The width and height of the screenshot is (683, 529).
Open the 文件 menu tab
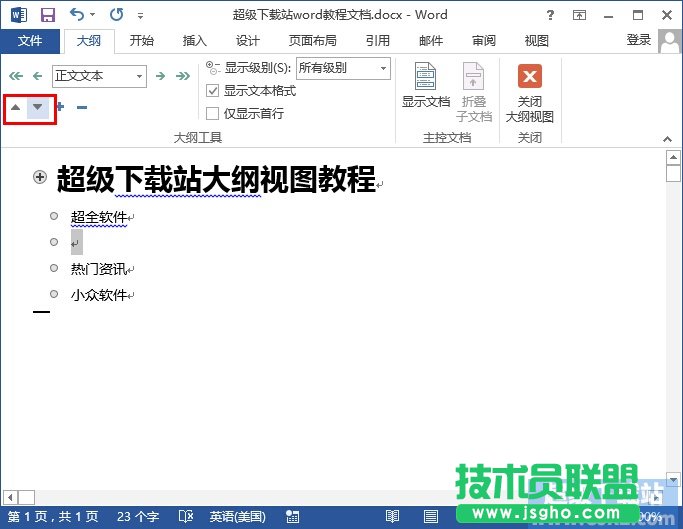pos(30,41)
